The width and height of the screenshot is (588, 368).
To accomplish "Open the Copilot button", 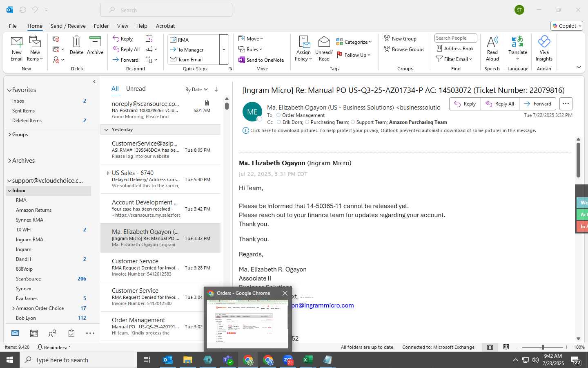I will coord(567,26).
